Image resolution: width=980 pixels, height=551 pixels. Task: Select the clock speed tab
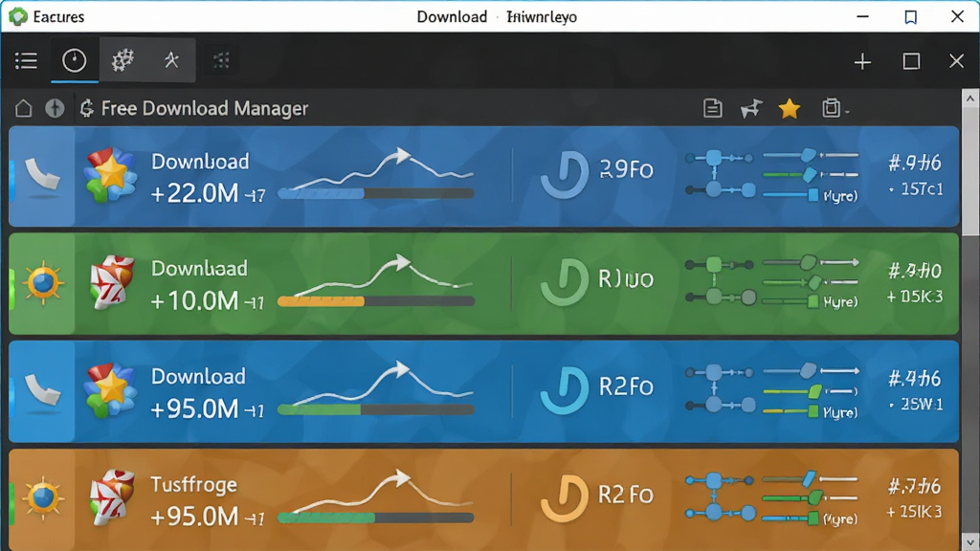click(x=75, y=60)
